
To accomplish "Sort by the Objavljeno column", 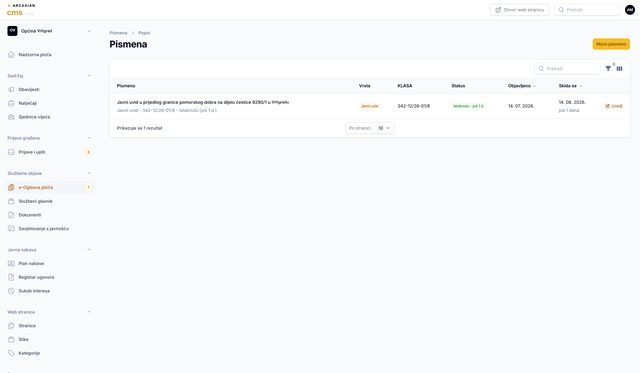I will 522,86.
